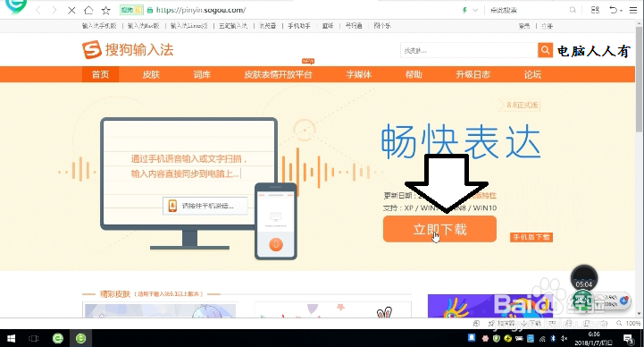
Task: Select the 词库 navigation tab
Action: point(202,74)
